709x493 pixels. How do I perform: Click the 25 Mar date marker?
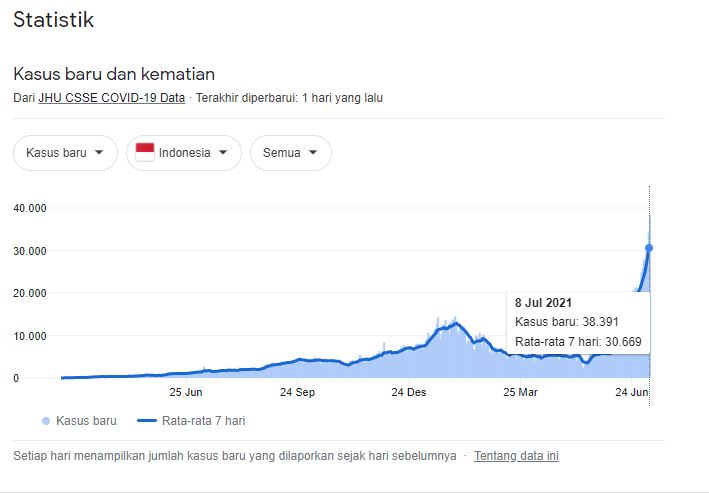tap(520, 392)
